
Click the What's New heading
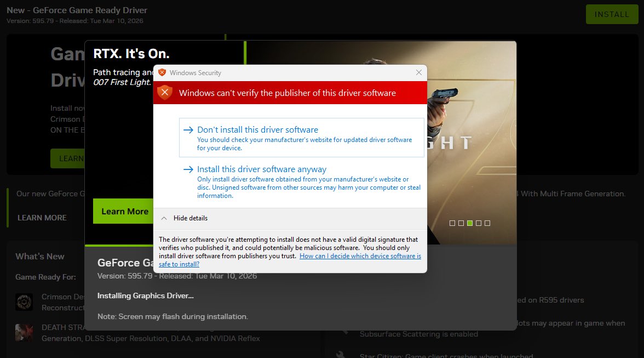point(40,257)
